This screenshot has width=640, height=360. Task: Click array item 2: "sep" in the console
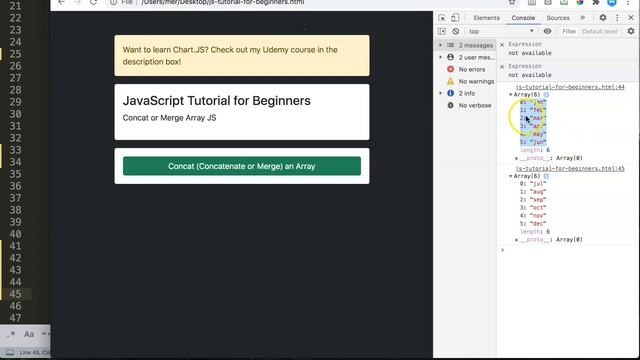(533, 200)
